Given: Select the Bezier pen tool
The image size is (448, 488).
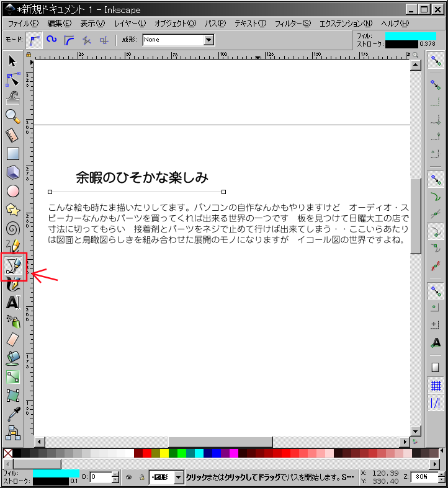Looking at the screenshot, I should [x=14, y=267].
